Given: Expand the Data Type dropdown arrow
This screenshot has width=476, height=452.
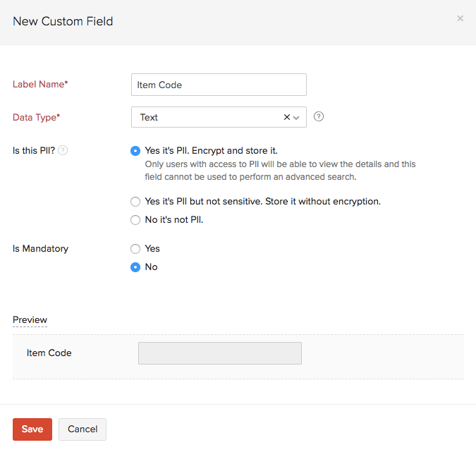Looking at the screenshot, I should [x=296, y=118].
